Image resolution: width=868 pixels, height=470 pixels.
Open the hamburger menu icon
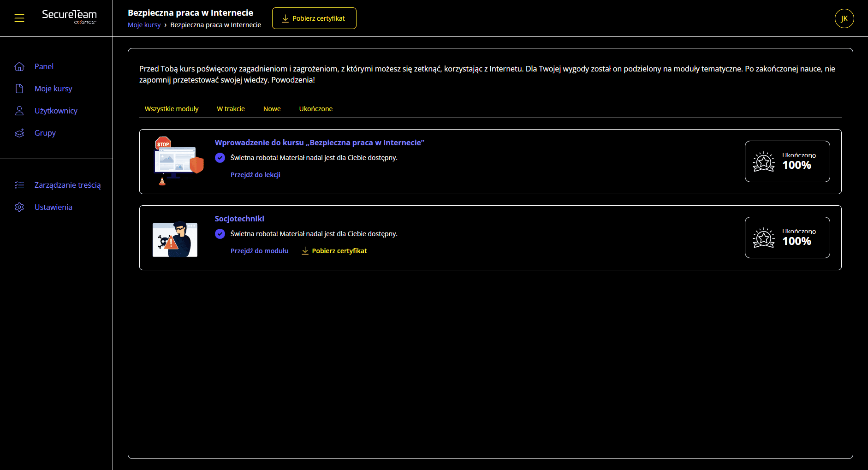(x=19, y=18)
